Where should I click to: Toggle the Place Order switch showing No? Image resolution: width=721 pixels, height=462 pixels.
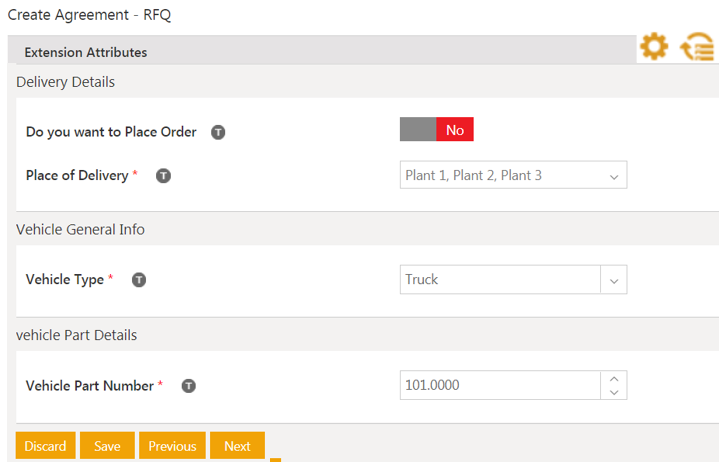(x=436, y=130)
